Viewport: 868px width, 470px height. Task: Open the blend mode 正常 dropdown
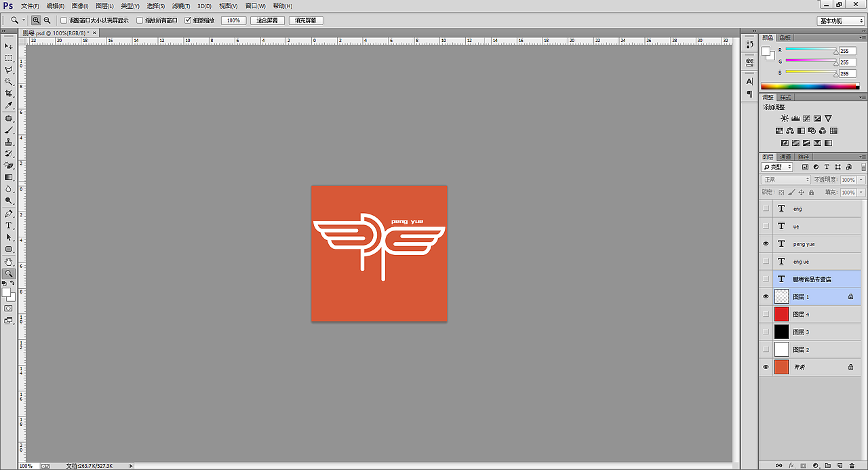click(786, 180)
